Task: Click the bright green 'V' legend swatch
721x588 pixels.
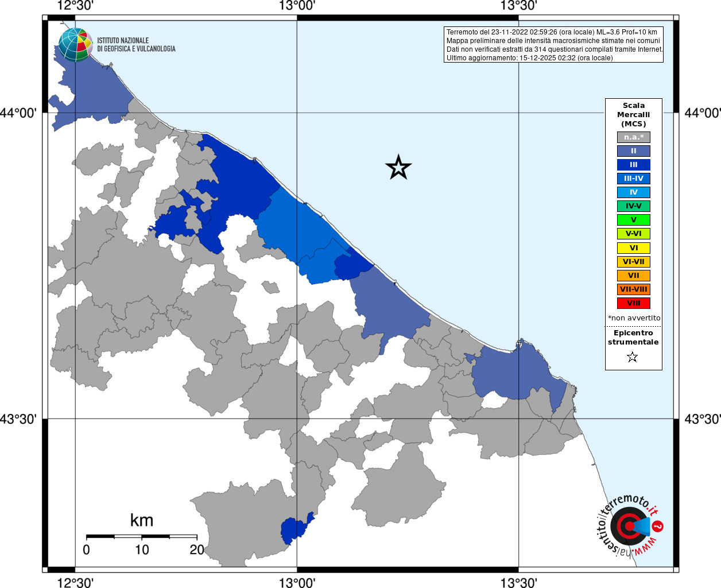Action: click(x=633, y=220)
